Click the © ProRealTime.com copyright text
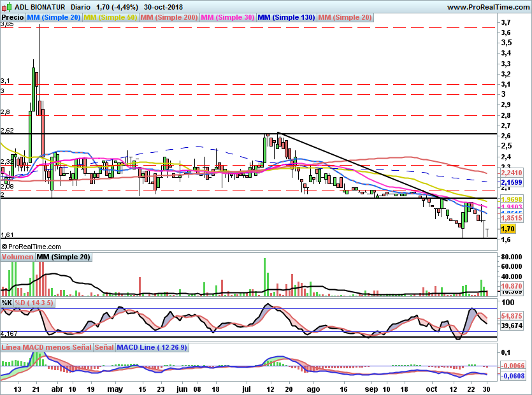Image resolution: width=532 pixels, height=395 pixels. (x=31, y=247)
